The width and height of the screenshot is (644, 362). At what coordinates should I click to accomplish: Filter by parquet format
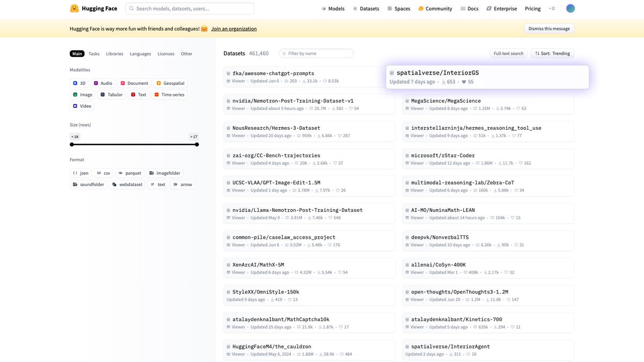pos(130,173)
